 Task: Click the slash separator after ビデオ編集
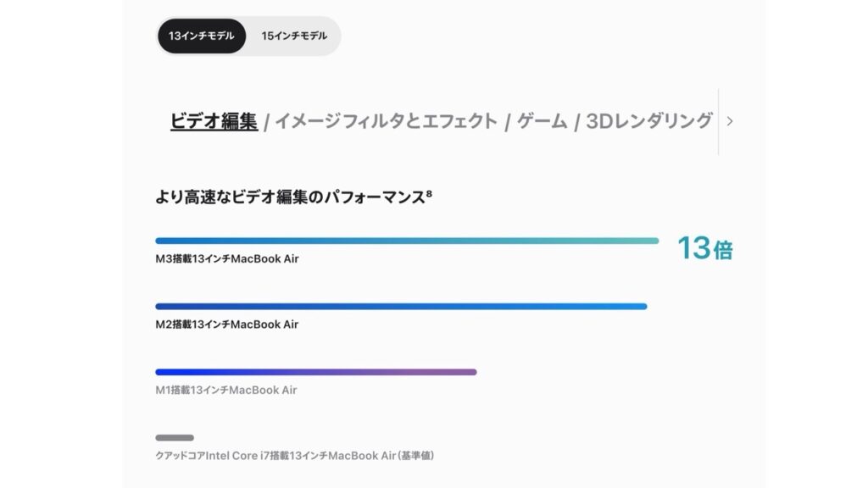point(266,122)
